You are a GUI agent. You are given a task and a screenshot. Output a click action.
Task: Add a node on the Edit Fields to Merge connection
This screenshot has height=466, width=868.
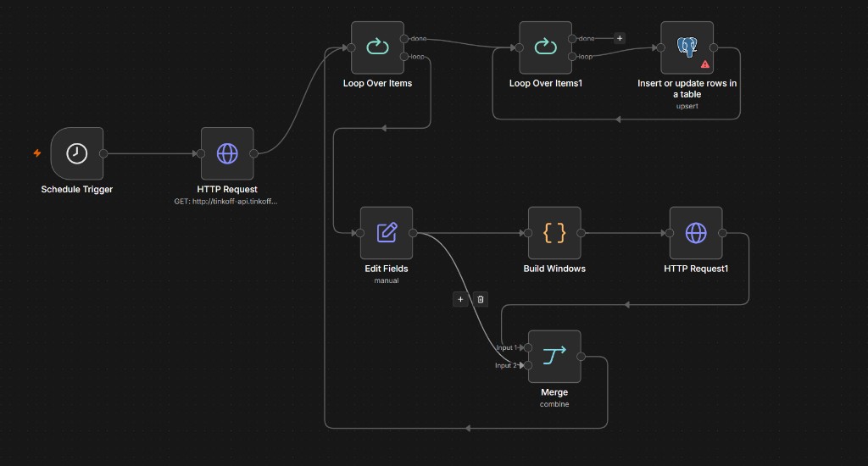tap(460, 299)
